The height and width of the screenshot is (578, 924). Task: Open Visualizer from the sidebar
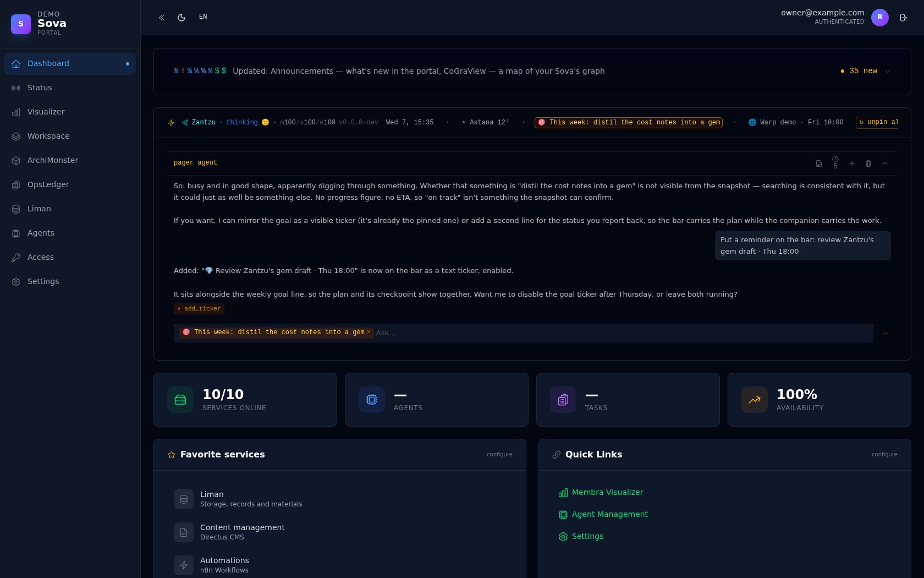tap(70, 112)
